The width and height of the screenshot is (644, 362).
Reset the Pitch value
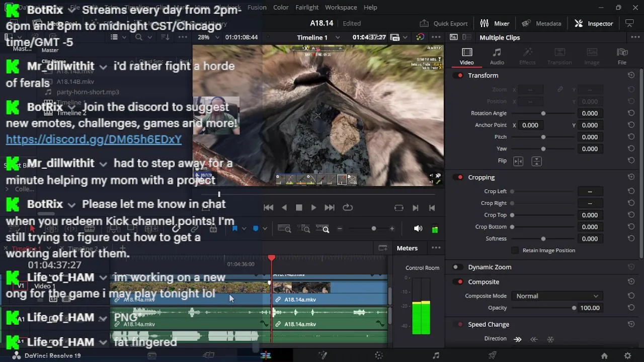tap(631, 137)
